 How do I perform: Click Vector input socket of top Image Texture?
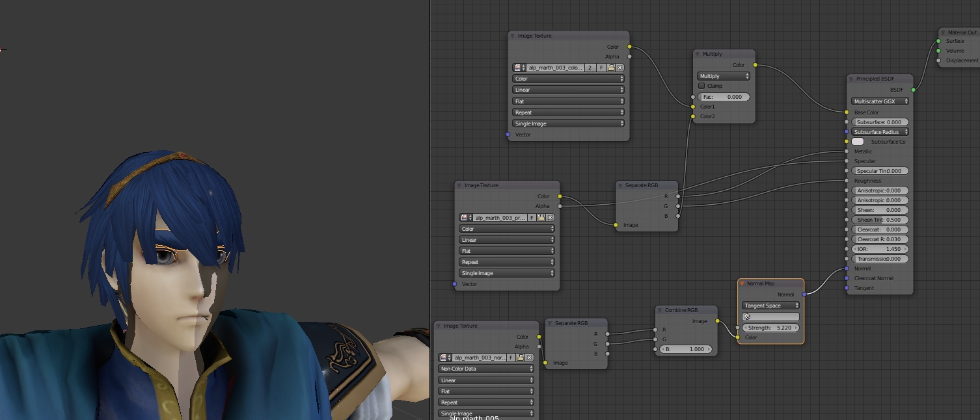tap(508, 135)
